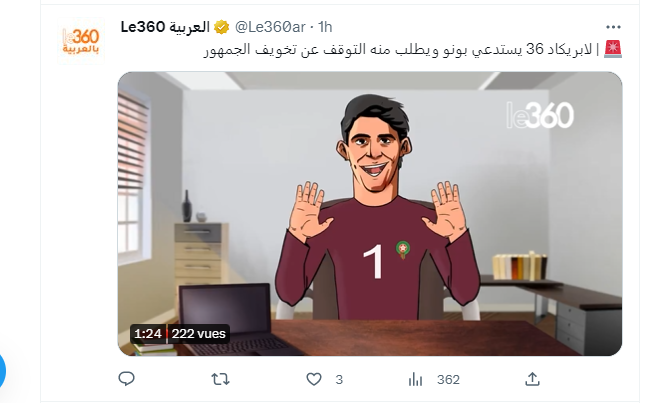656x403 pixels.
Task: Click the 1h timestamp link
Action: coord(325,27)
